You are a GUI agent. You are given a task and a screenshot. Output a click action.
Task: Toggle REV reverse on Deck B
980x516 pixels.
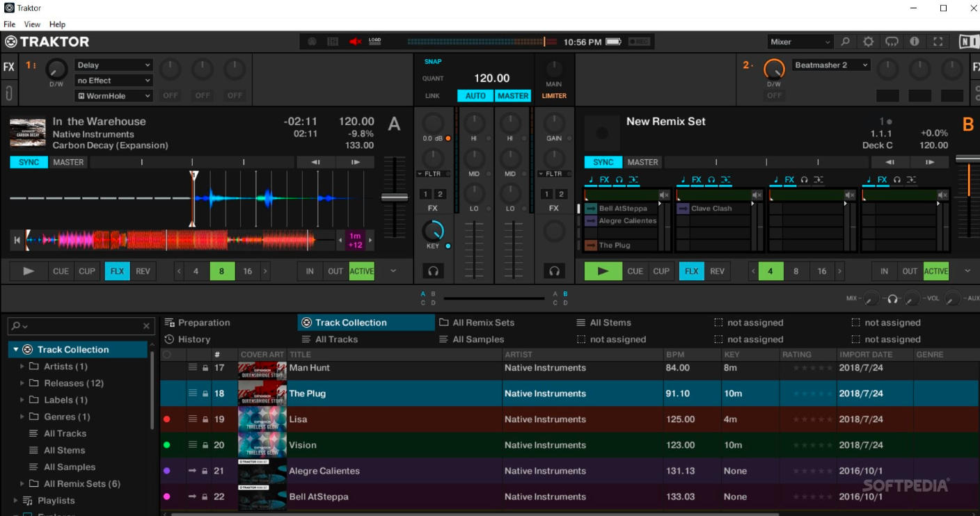tap(717, 271)
